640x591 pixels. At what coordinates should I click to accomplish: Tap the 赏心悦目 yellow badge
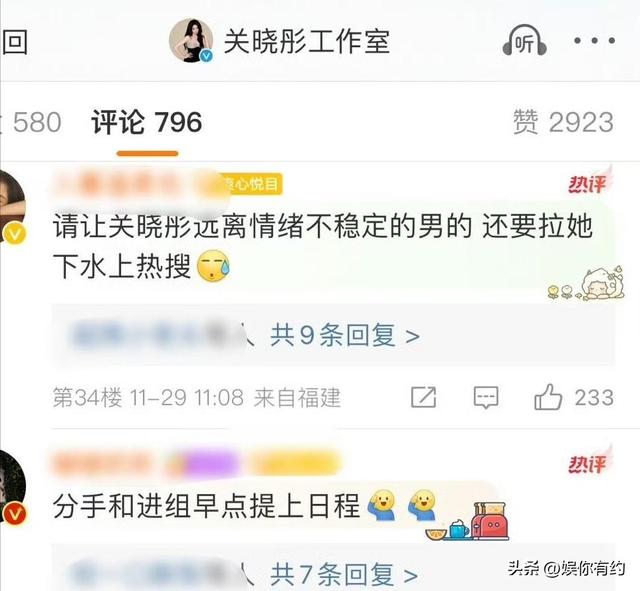(x=253, y=184)
